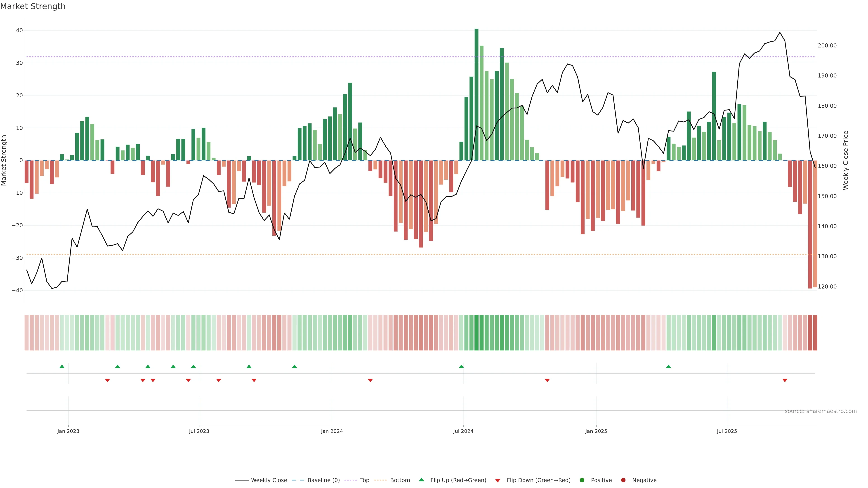The width and height of the screenshot is (868, 488).
Task: Click the Market Strength chart title
Action: (x=33, y=6)
